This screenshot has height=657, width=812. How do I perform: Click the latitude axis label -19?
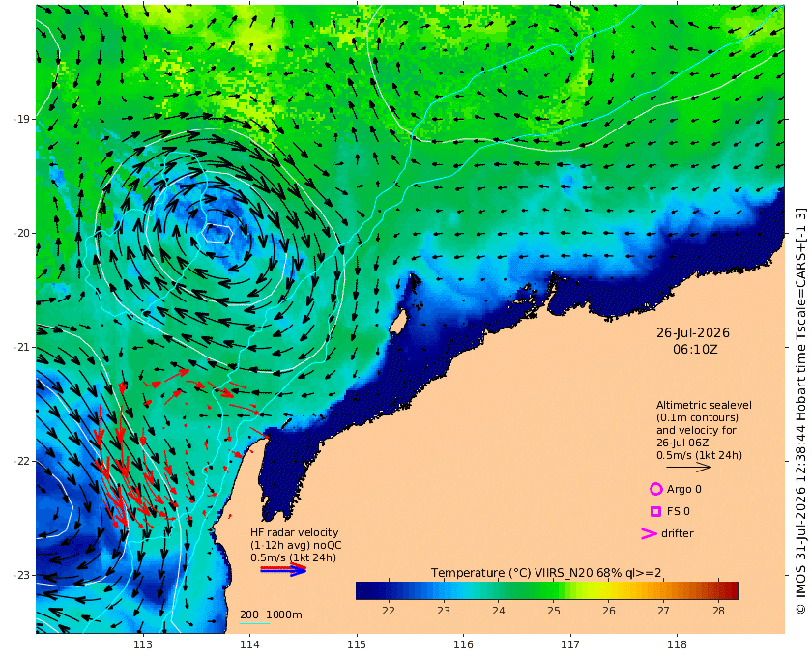click(22, 119)
